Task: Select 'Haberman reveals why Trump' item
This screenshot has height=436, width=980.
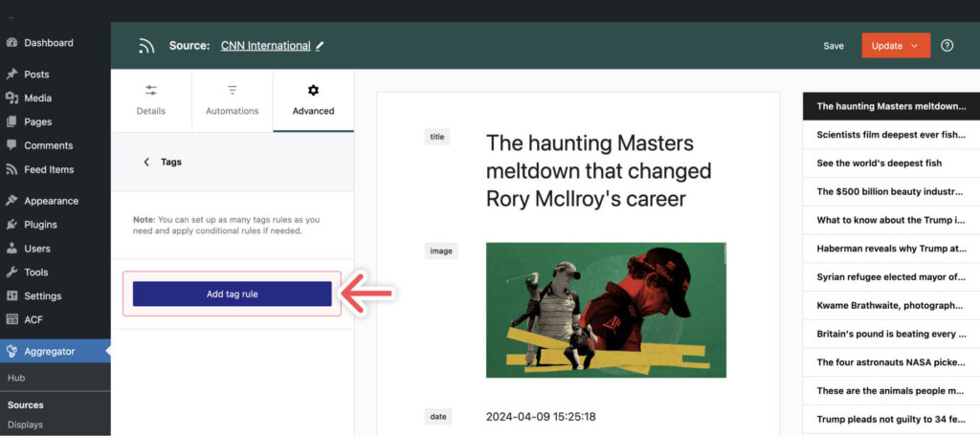Action: coord(891,249)
